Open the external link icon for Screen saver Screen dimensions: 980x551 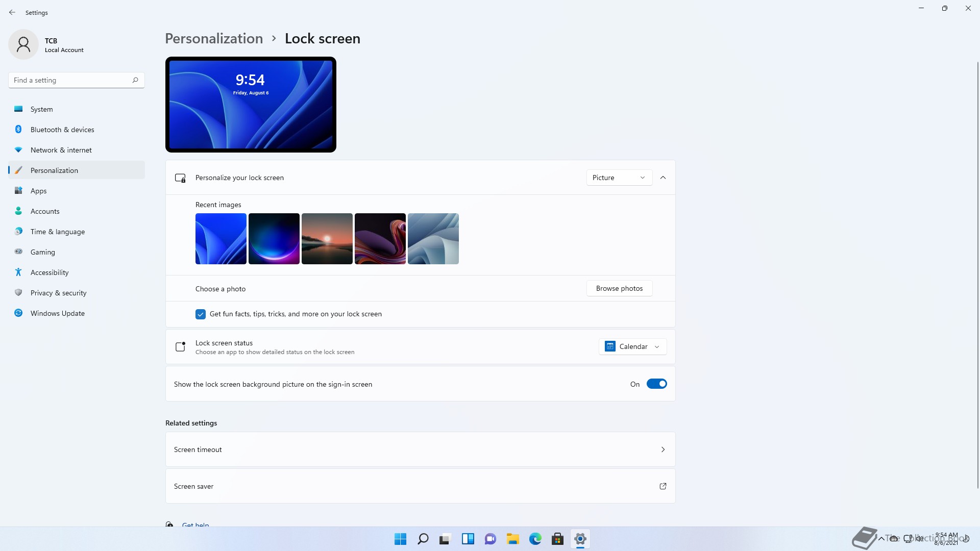pos(663,486)
